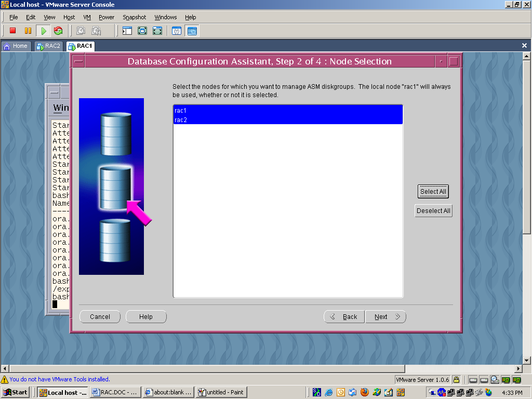Open the VM menu
532x399 pixels.
[87, 17]
